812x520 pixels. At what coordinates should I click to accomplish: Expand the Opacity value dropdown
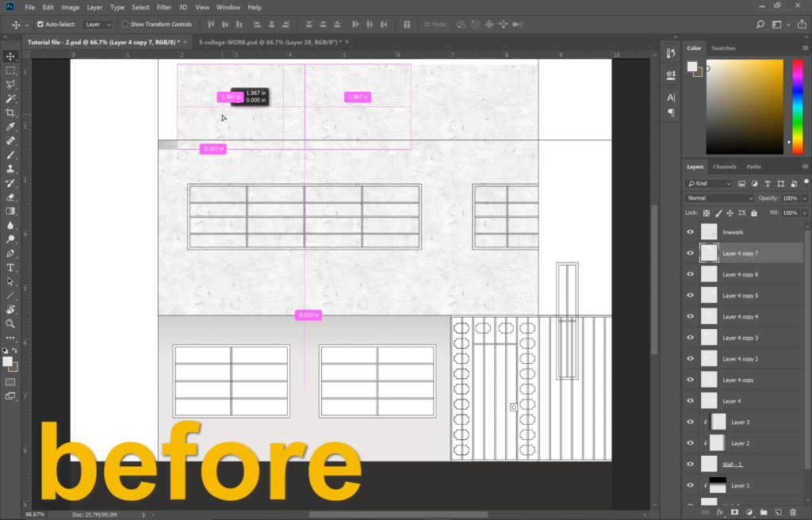pos(805,198)
